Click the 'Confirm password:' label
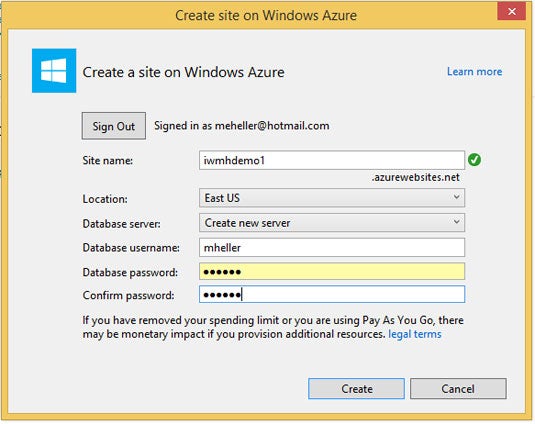Viewport: 535px width, 424px height. (x=128, y=295)
